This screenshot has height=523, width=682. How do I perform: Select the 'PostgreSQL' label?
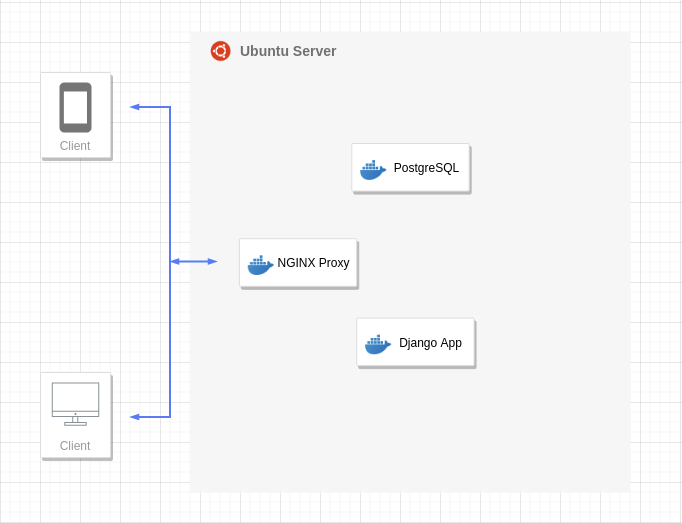pos(426,168)
